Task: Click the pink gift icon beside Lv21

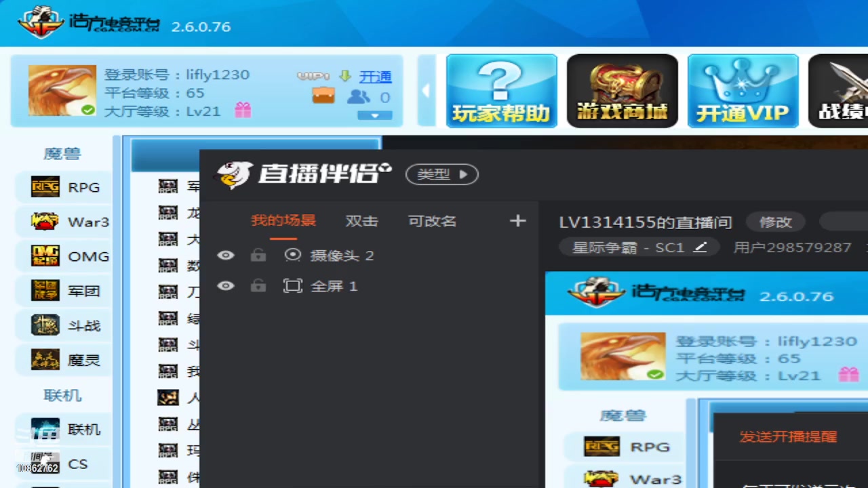Action: 243,110
